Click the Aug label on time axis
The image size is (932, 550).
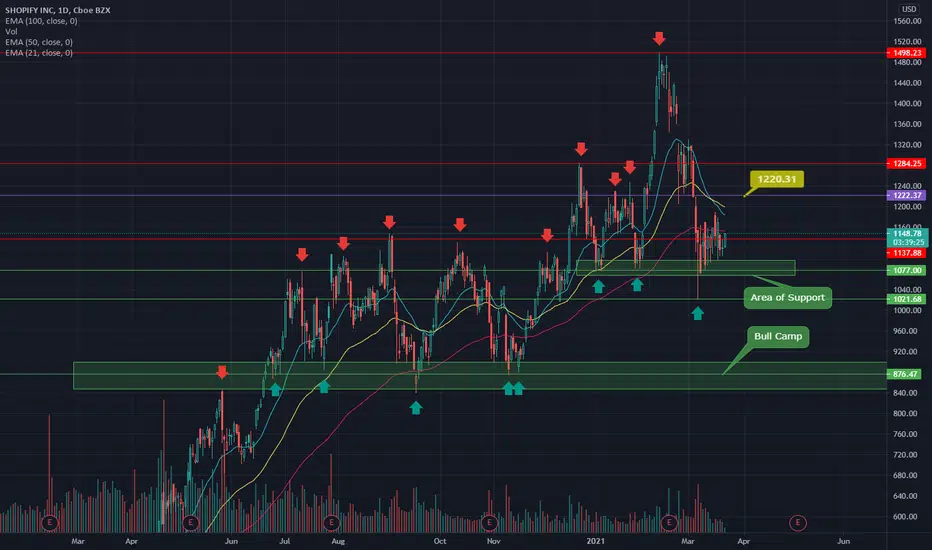point(338,541)
